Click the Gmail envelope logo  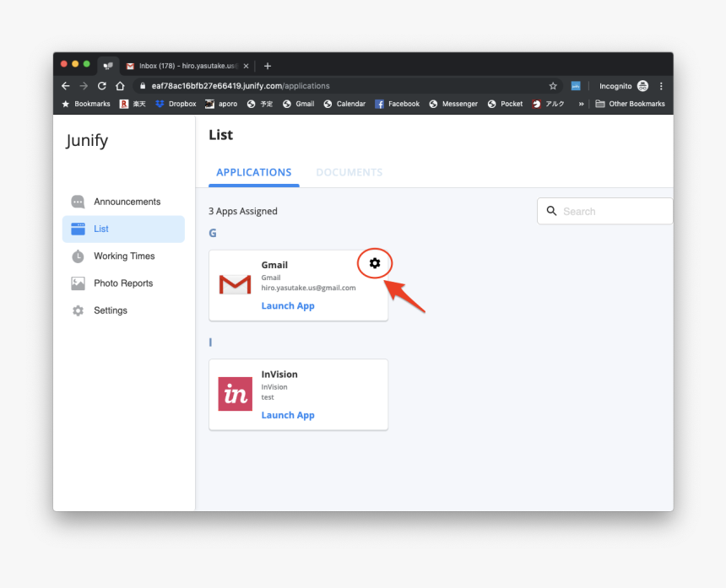[x=235, y=284]
